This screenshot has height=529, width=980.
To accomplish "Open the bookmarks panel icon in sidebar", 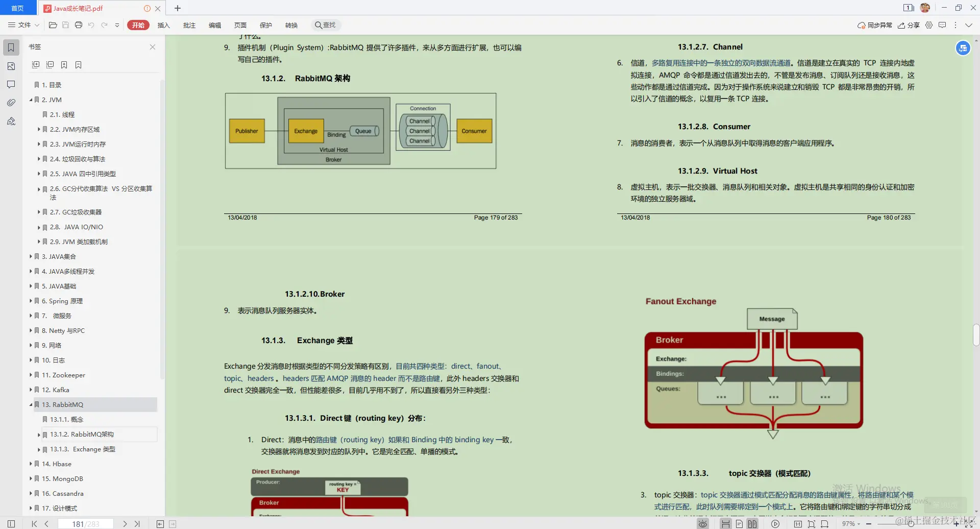I will (11, 47).
